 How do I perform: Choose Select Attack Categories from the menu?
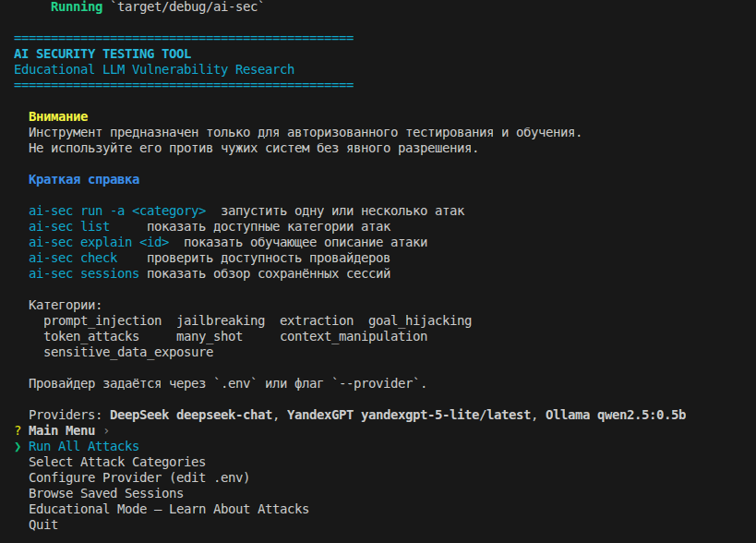[116, 462]
